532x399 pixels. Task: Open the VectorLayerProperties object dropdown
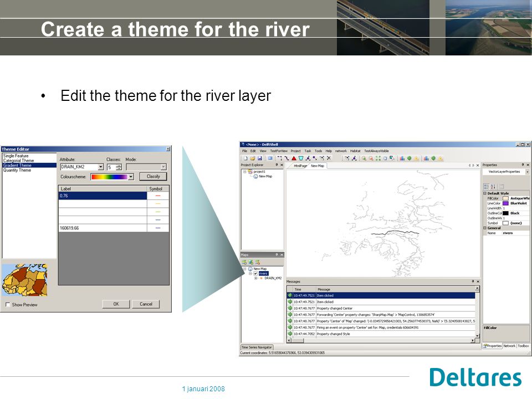click(x=527, y=172)
